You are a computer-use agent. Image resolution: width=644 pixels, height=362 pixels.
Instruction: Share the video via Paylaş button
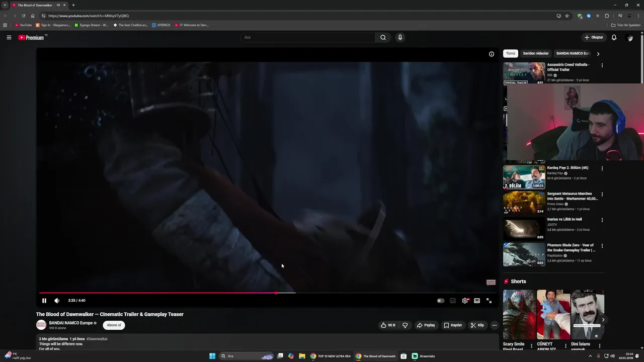point(426,325)
